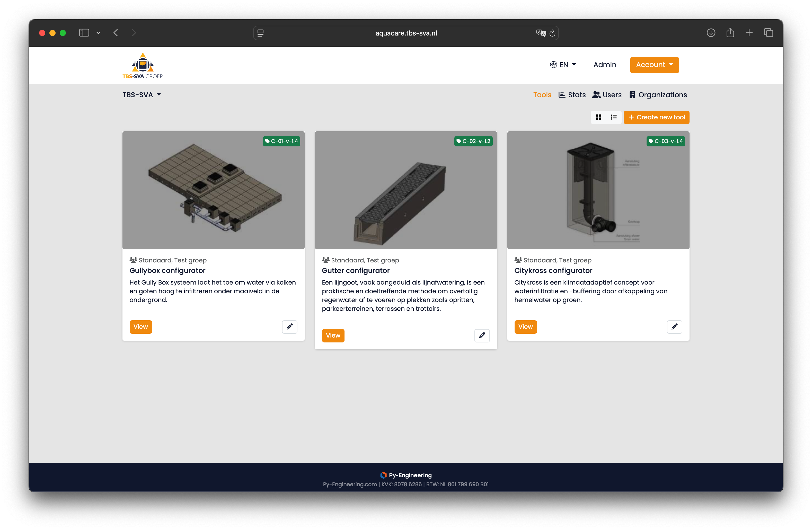Open the Organizations tab
812x530 pixels.
pos(658,95)
